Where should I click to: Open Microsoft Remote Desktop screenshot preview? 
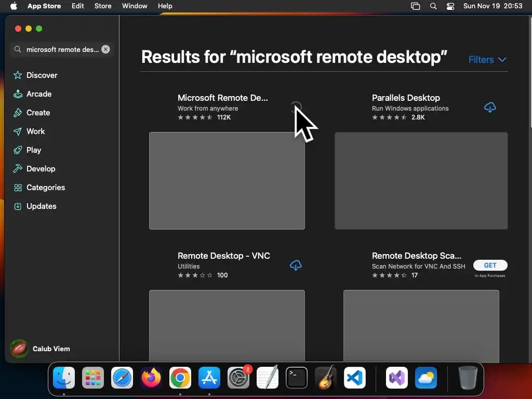tap(227, 181)
